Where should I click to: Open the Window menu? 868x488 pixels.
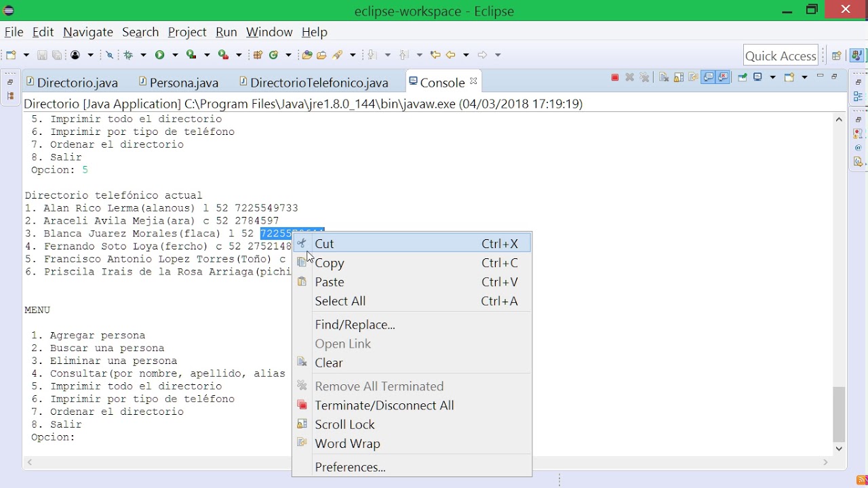pyautogui.click(x=269, y=32)
